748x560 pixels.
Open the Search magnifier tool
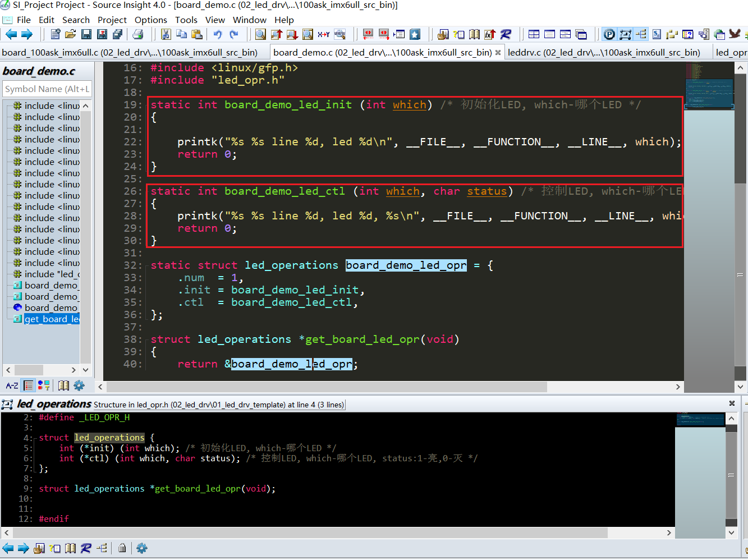(260, 34)
